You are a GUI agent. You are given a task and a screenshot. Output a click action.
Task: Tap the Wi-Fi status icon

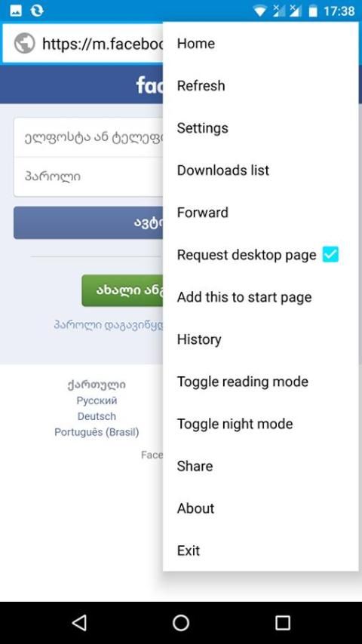(260, 11)
